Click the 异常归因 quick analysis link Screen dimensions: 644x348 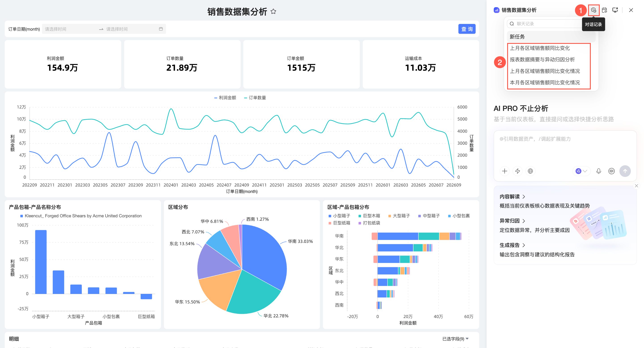coord(512,221)
